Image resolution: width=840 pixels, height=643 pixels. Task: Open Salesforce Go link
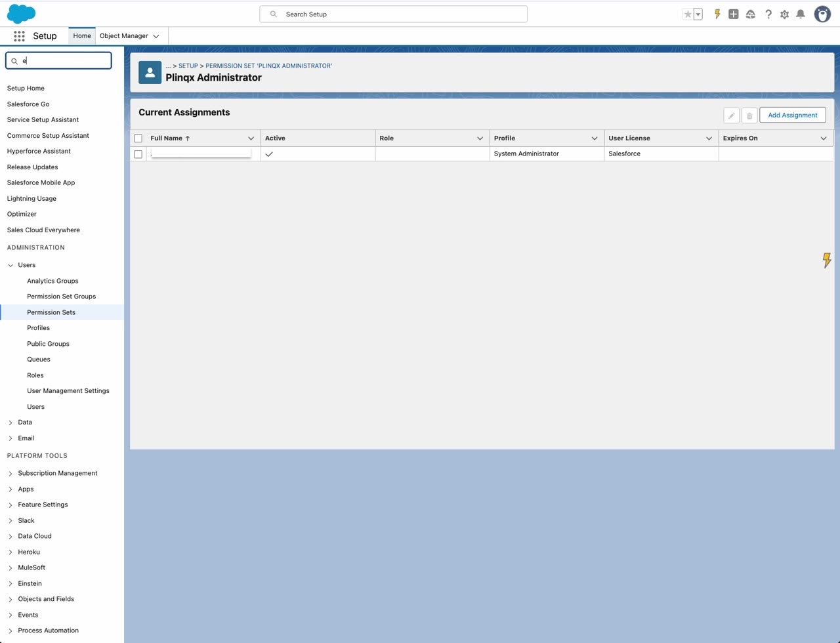point(28,104)
